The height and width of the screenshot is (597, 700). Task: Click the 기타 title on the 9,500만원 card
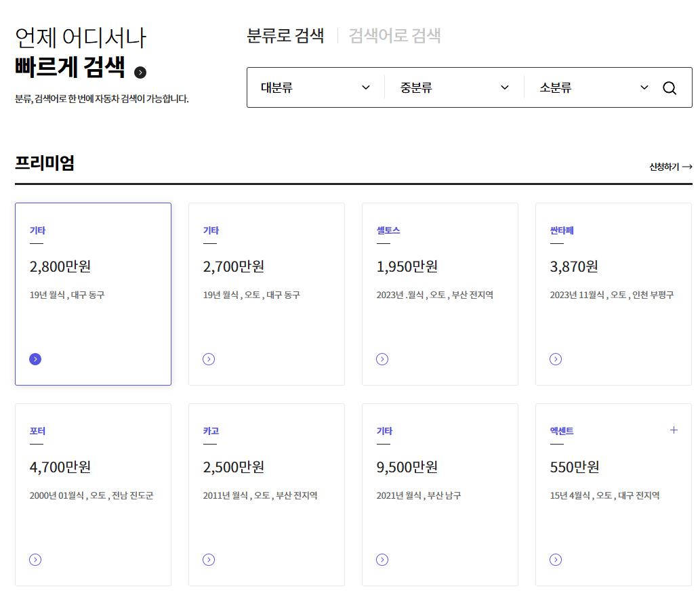click(384, 431)
